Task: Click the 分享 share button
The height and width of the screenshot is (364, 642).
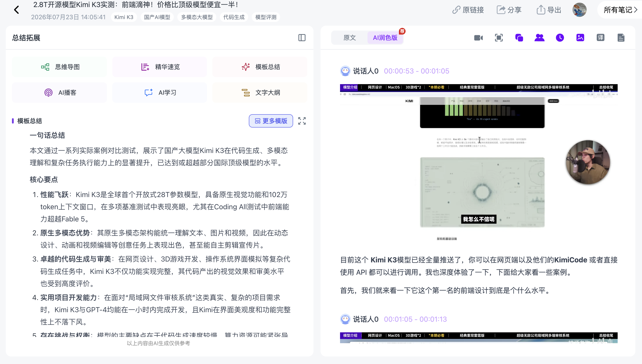Action: click(x=509, y=10)
